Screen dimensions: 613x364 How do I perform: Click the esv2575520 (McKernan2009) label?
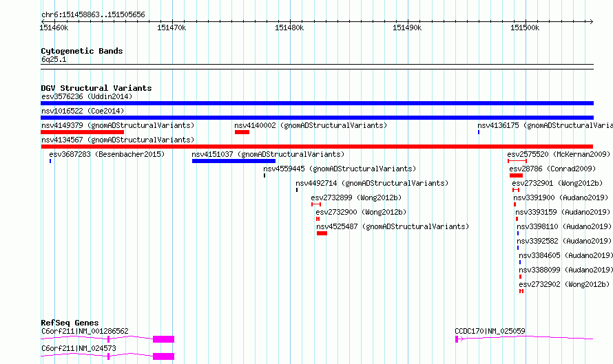pos(559,154)
